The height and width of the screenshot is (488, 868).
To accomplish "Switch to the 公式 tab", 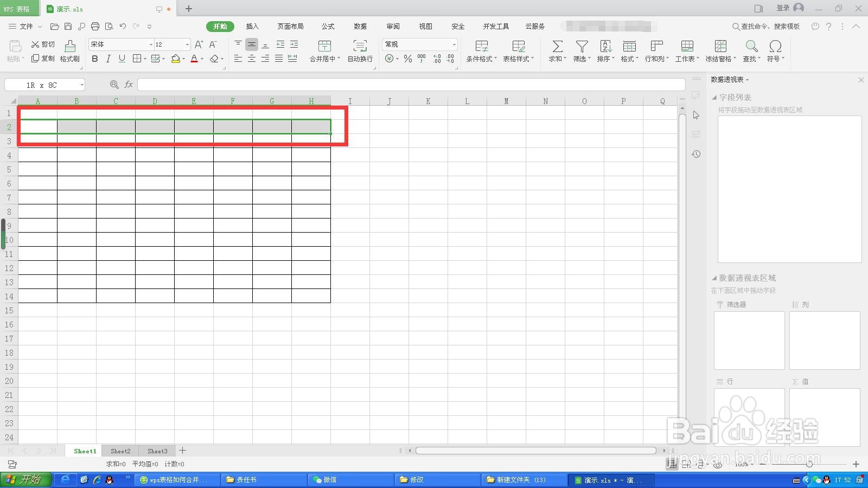I will click(328, 26).
